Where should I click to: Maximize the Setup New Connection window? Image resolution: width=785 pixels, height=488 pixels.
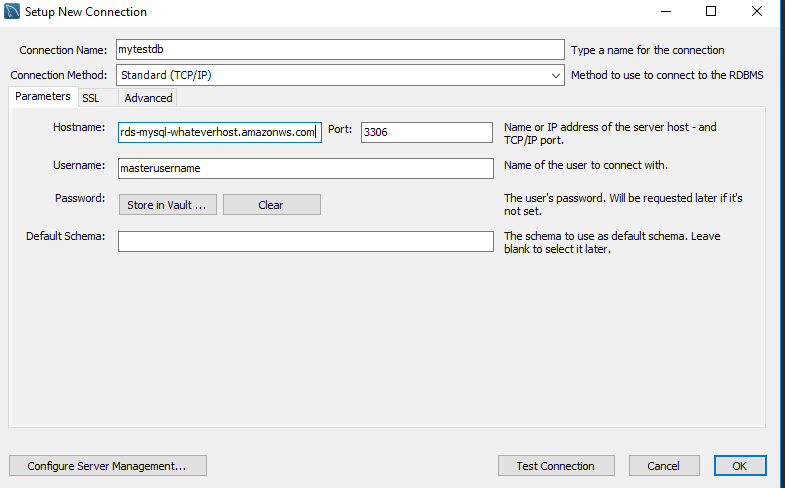pos(711,12)
